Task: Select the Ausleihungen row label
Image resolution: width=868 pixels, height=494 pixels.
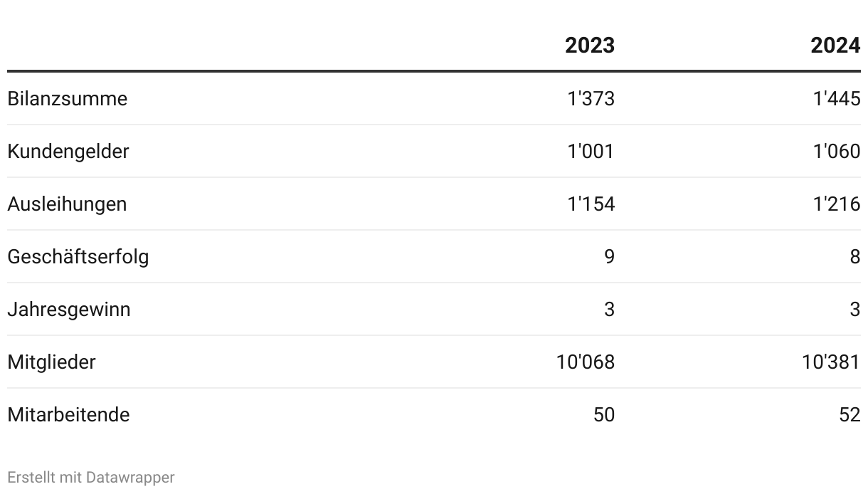Action: tap(67, 204)
